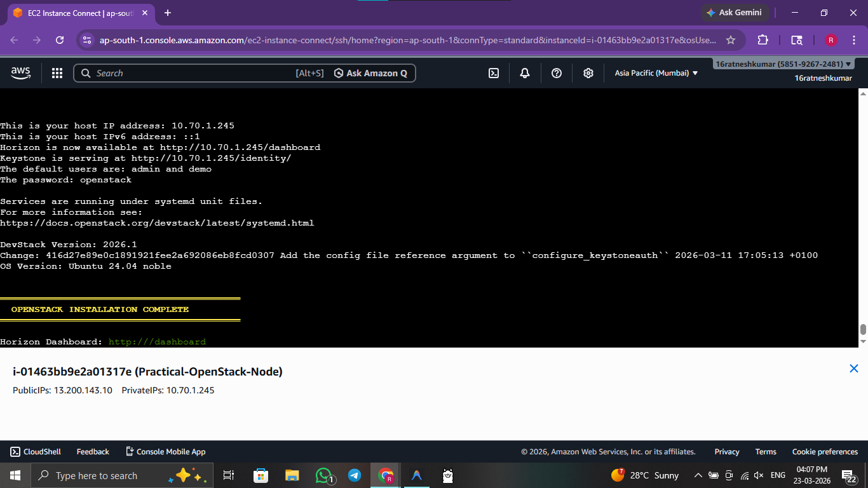The height and width of the screenshot is (488, 868).
Task: Show hidden system tray icons
Action: coord(698,475)
